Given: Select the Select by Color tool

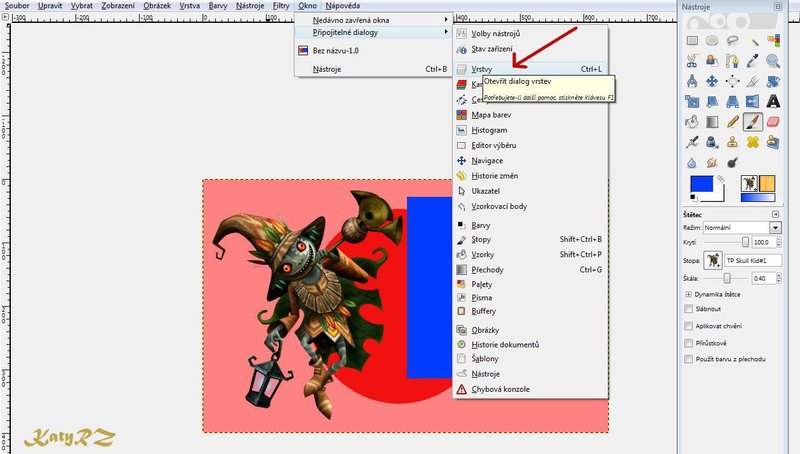Looking at the screenshot, I should point(773,40).
